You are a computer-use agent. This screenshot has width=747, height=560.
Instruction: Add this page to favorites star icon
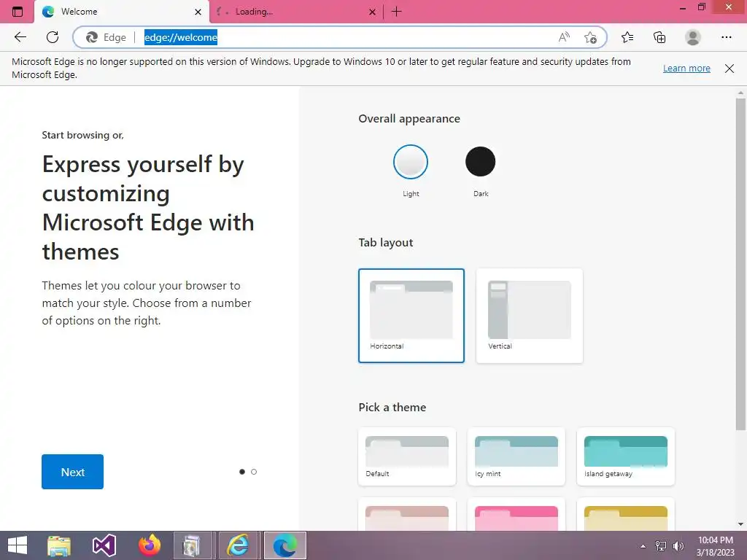click(590, 37)
